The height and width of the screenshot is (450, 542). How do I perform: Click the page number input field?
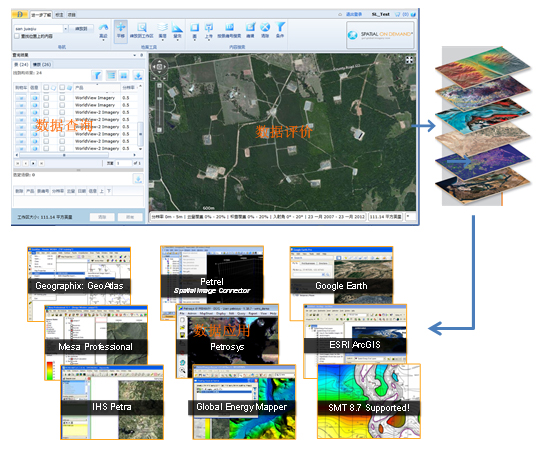click(123, 163)
